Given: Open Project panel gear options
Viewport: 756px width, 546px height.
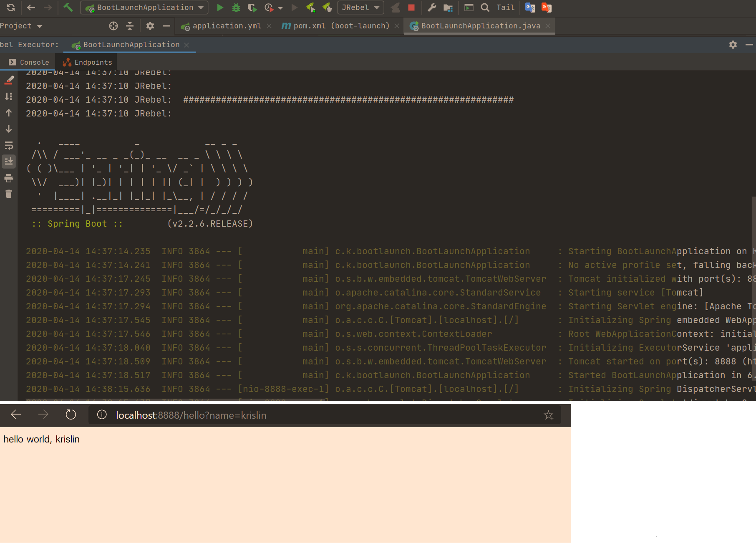Looking at the screenshot, I should click(150, 26).
